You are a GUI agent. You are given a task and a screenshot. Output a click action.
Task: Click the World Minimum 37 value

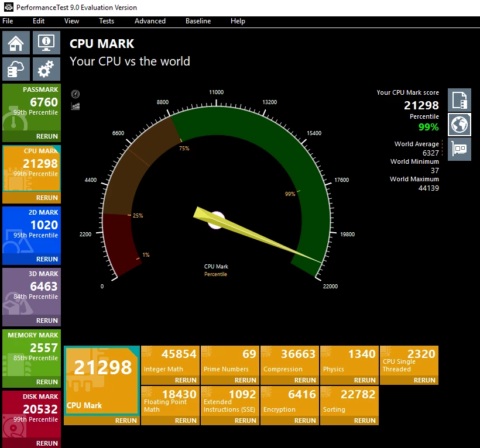(x=435, y=170)
